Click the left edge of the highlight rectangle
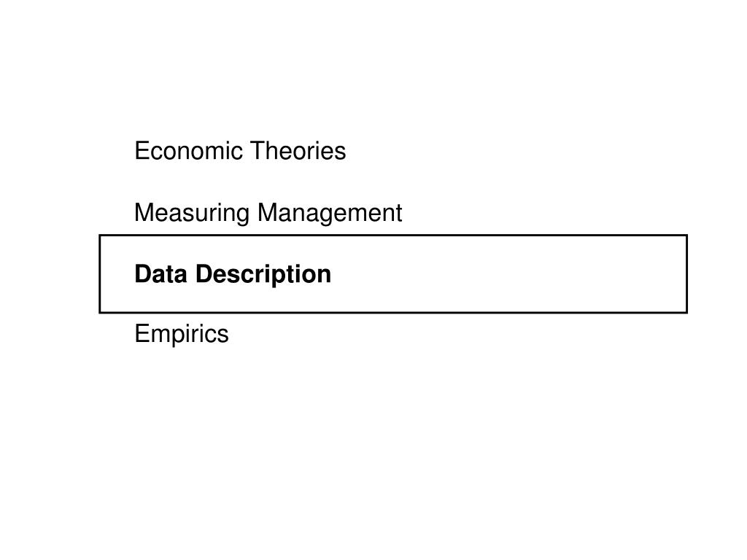747x560 pixels. [x=99, y=274]
